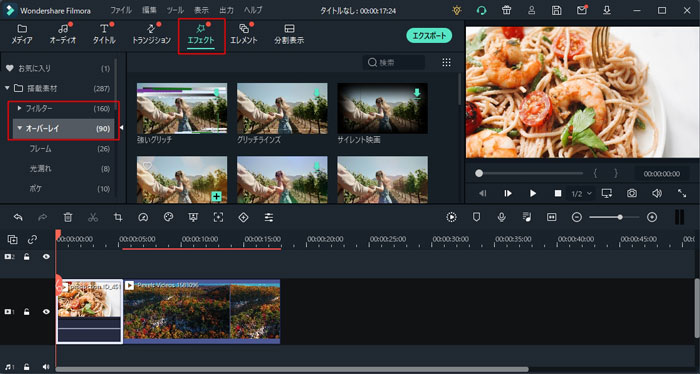Open the ツール menu
Viewport: 700px width, 374px height.
(x=175, y=10)
